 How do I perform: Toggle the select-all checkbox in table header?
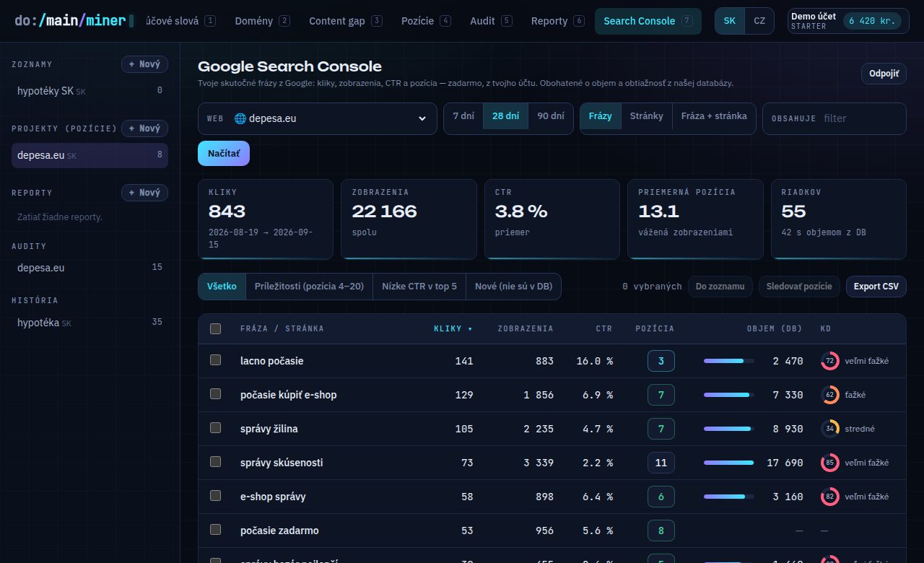click(215, 328)
